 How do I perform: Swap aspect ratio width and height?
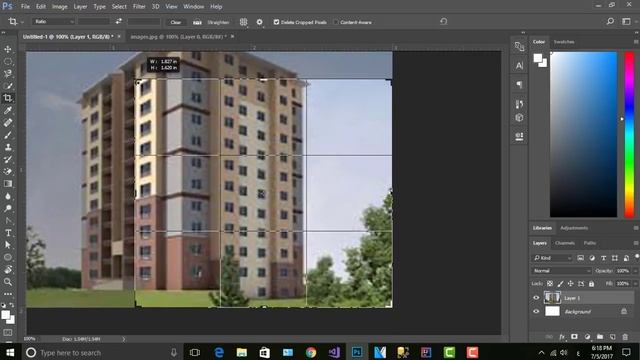pyautogui.click(x=118, y=22)
